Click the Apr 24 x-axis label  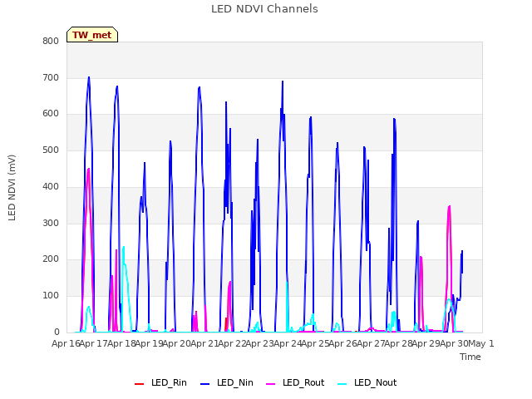click(x=288, y=343)
